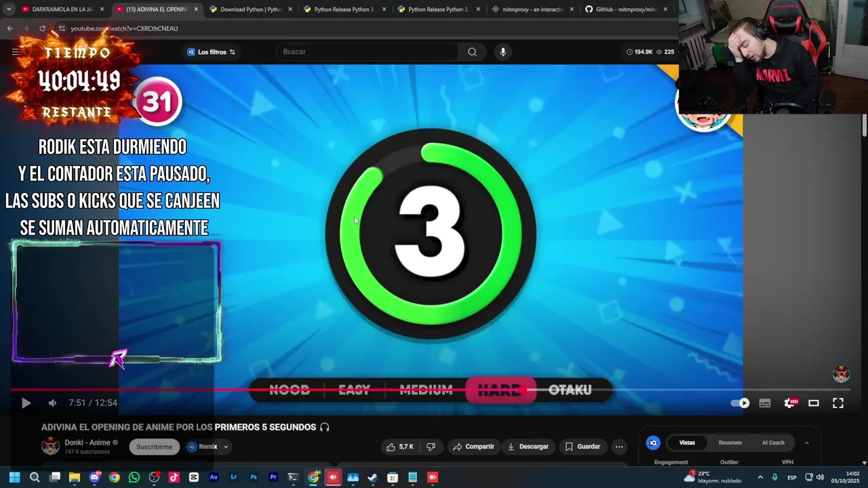Open Adobe Audition (Au) from taskbar
The width and height of the screenshot is (868, 488).
click(214, 477)
